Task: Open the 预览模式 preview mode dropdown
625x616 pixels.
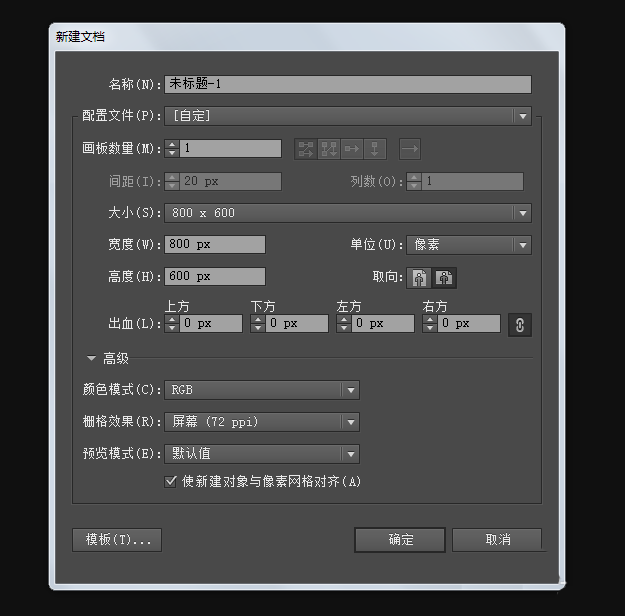Action: [x=262, y=454]
